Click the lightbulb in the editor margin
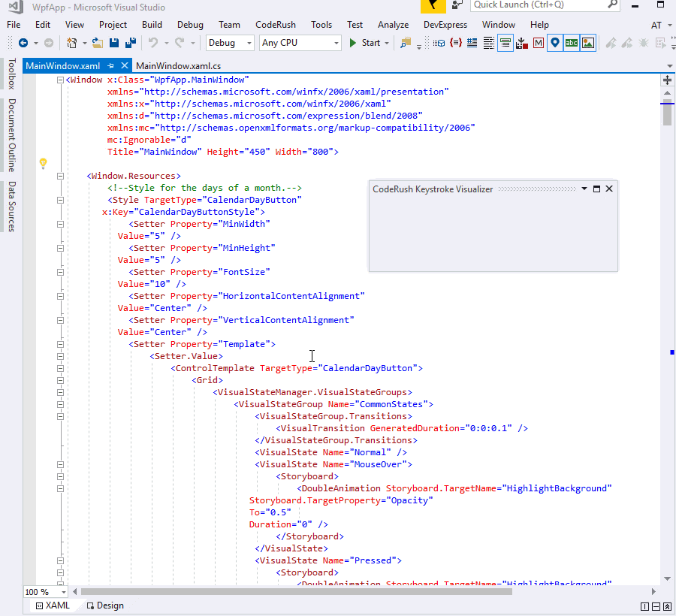The image size is (676, 616). coord(43,163)
